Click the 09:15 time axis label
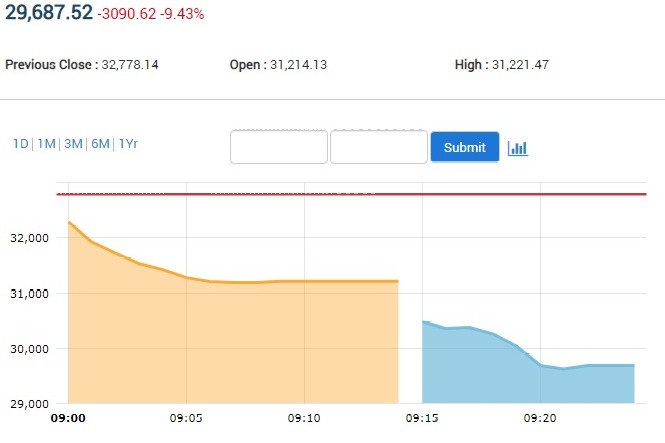The image size is (665, 443). (x=422, y=417)
